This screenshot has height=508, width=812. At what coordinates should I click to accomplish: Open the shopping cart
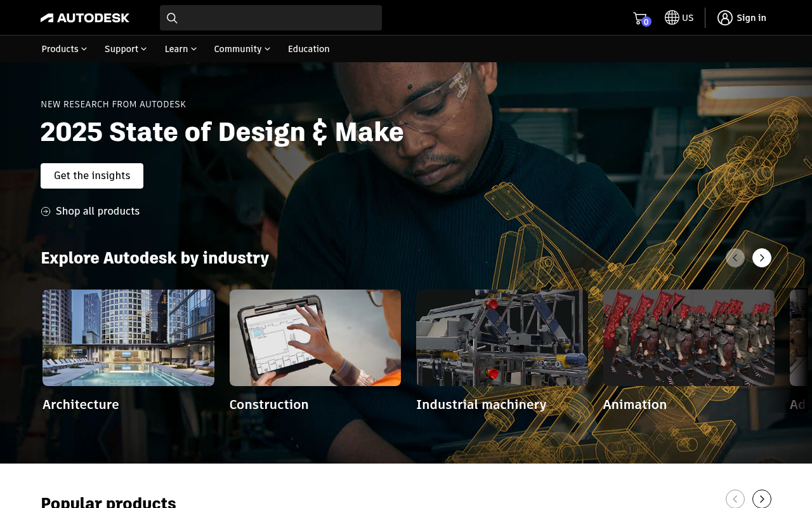pyautogui.click(x=639, y=17)
